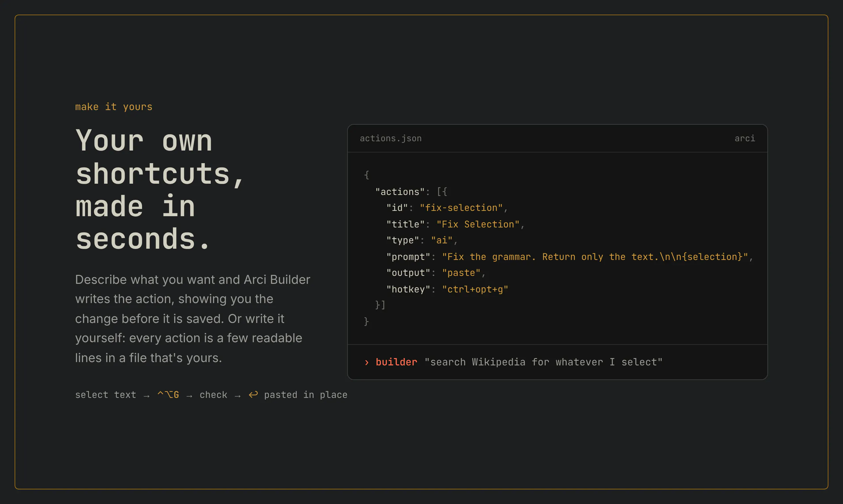
Task: Click the "type" key in the JSON
Action: click(x=403, y=240)
